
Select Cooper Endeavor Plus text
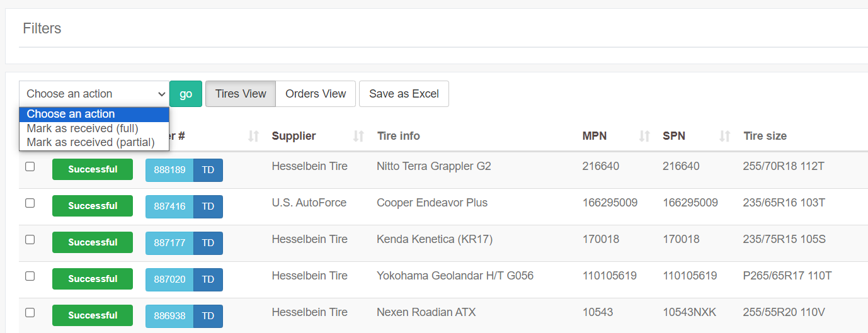coord(432,203)
